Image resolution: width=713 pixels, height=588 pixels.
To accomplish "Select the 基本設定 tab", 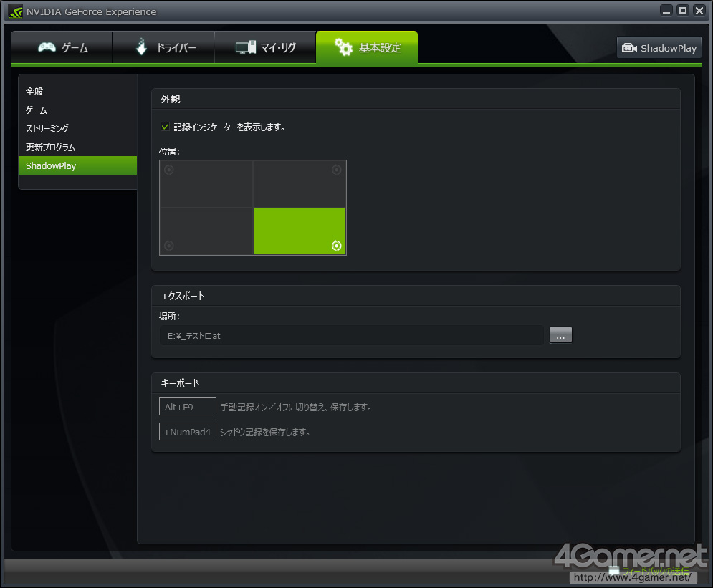I will pos(367,47).
